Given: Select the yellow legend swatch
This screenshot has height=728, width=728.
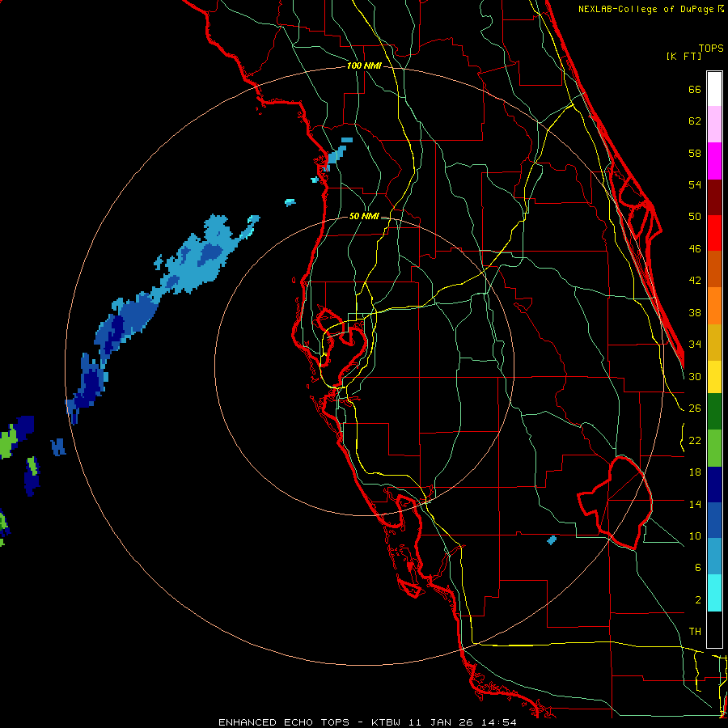Looking at the screenshot, I should point(714,376).
